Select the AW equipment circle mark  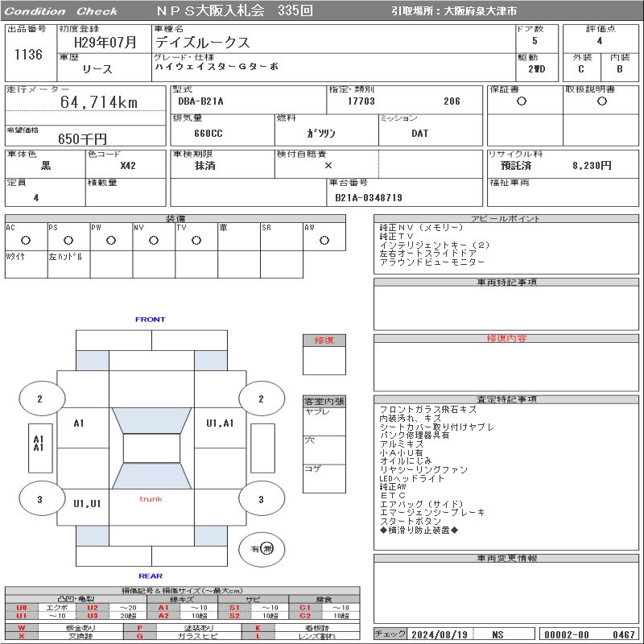pos(324,240)
